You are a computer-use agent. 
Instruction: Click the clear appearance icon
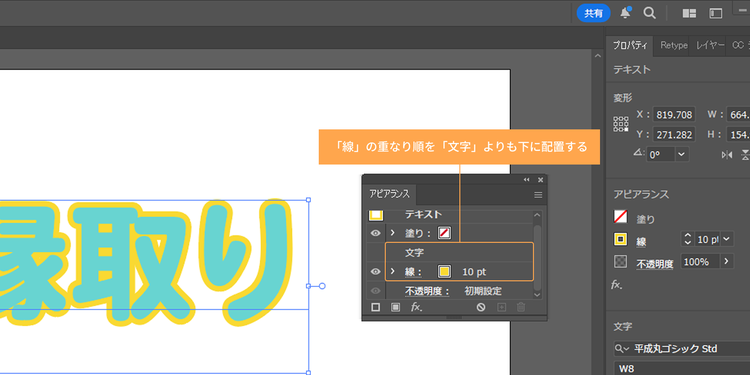(481, 307)
